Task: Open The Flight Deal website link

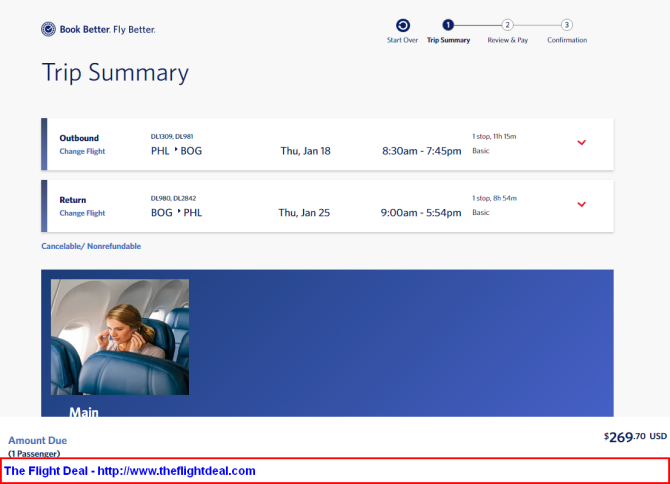Action: click(x=131, y=470)
